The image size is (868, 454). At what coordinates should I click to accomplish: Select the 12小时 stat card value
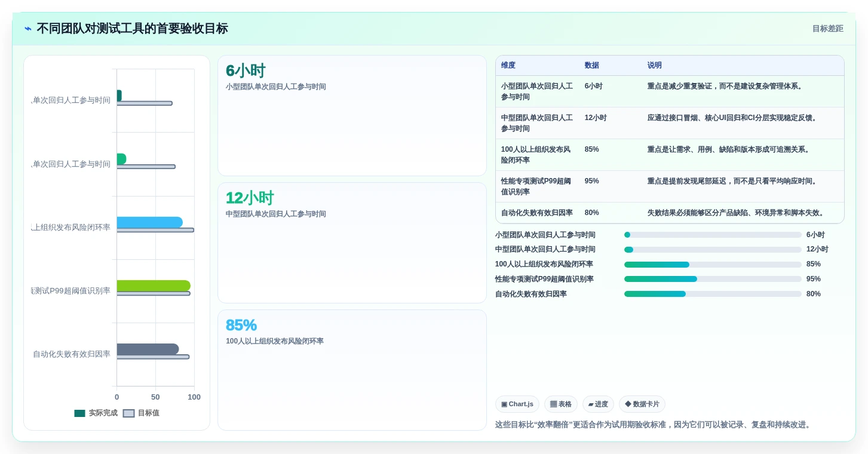click(250, 198)
